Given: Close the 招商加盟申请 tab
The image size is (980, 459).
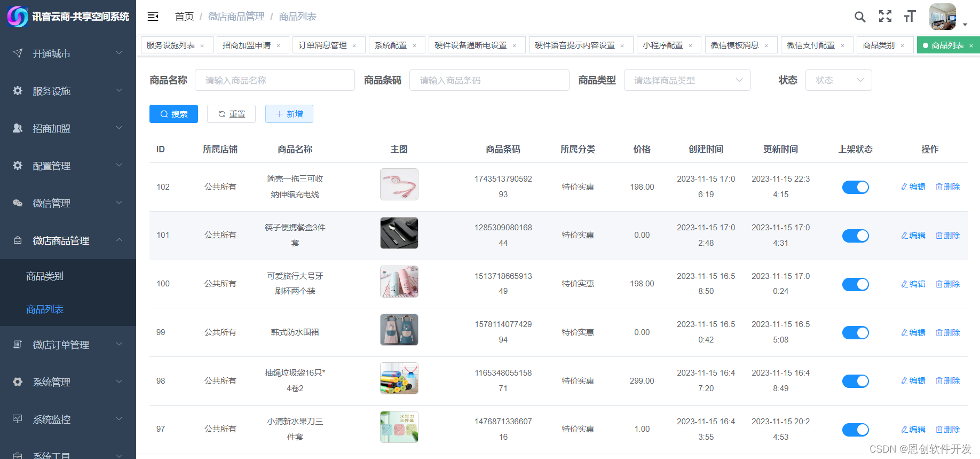Looking at the screenshot, I should pyautogui.click(x=278, y=46).
